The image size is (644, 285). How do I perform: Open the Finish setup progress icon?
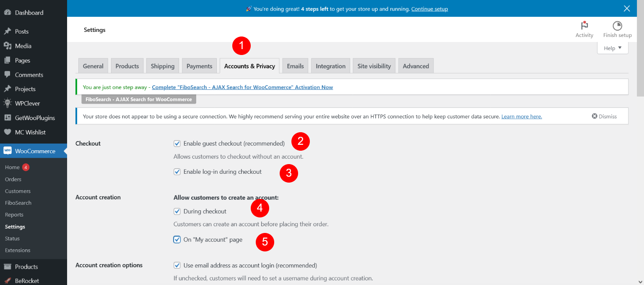pyautogui.click(x=617, y=26)
